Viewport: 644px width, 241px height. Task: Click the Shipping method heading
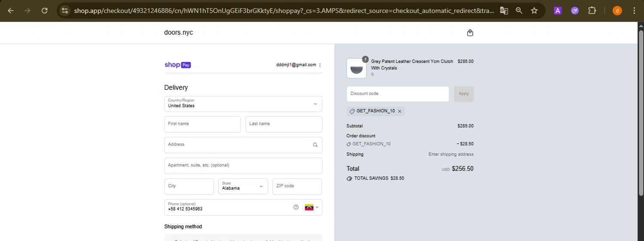(x=183, y=226)
